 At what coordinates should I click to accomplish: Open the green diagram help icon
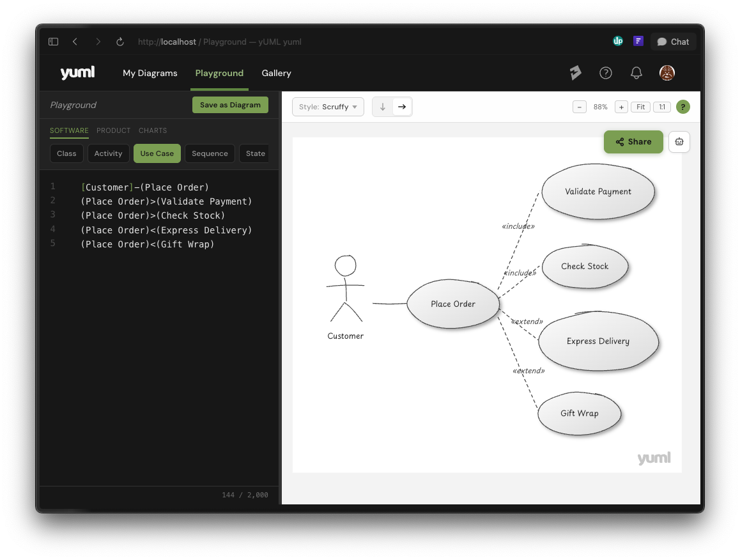pos(683,107)
